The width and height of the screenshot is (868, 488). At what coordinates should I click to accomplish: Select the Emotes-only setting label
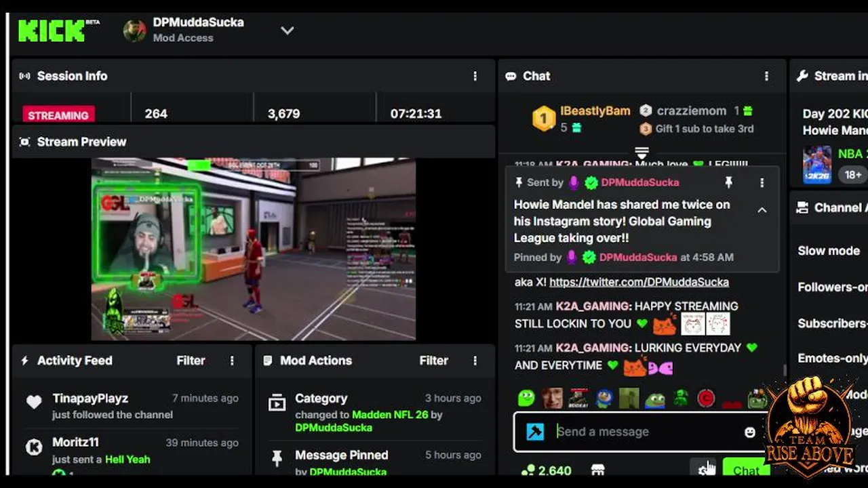point(833,359)
